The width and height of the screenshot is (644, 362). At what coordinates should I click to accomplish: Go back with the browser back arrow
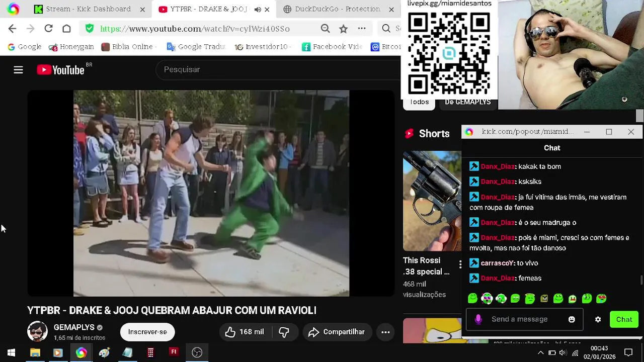click(13, 29)
